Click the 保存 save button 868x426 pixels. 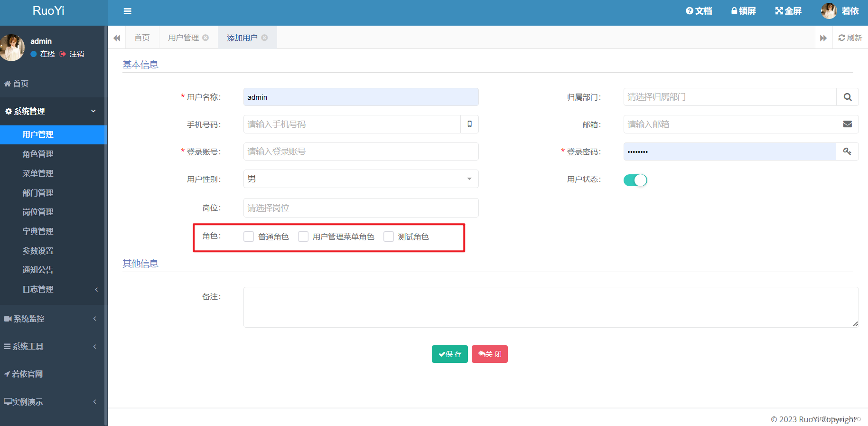[450, 354]
